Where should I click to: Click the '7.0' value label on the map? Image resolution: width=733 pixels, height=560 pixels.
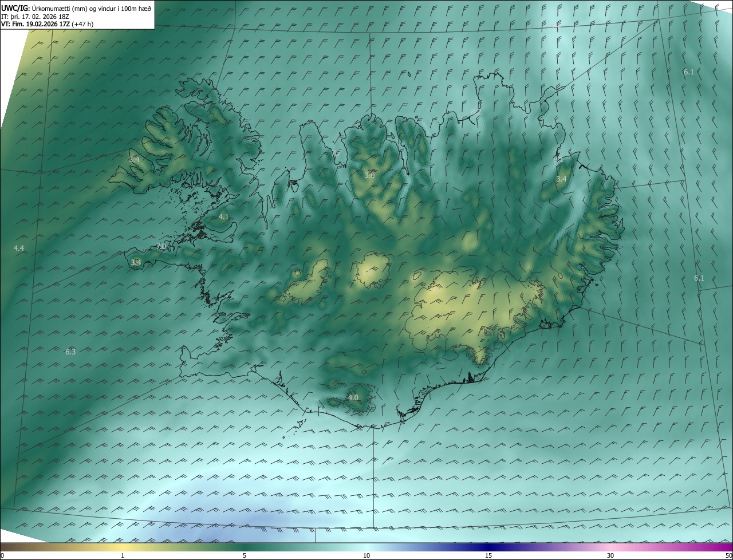(x=161, y=246)
